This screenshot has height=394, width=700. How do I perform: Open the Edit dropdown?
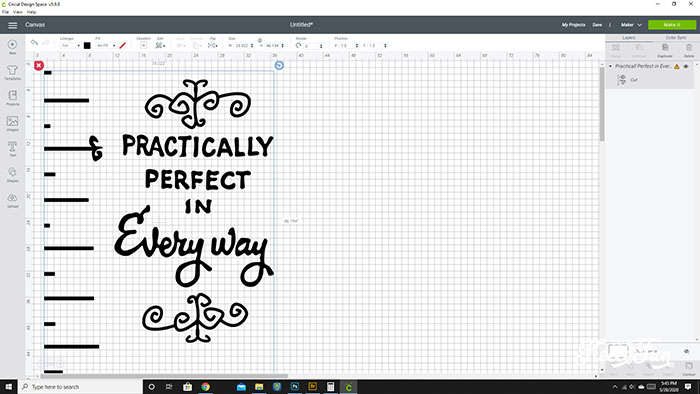click(160, 46)
